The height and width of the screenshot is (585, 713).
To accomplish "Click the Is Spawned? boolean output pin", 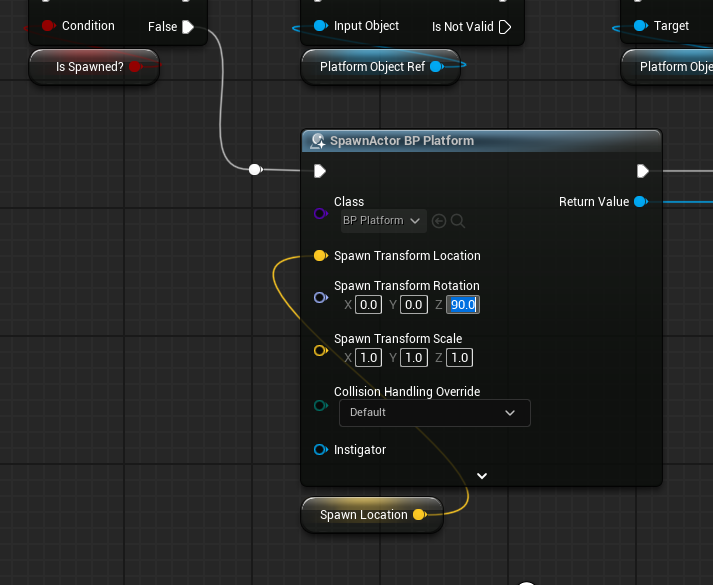I will tap(135, 67).
